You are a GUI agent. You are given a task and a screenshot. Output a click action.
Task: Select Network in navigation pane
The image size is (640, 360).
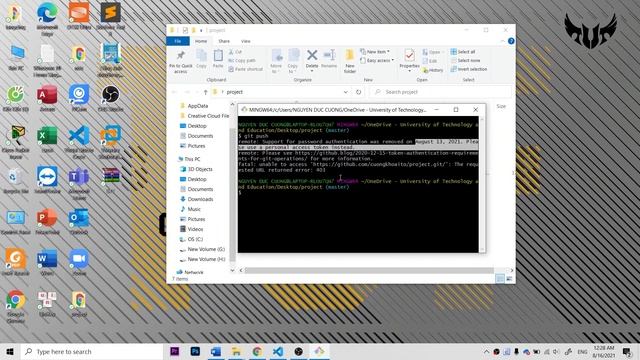[x=190, y=272]
